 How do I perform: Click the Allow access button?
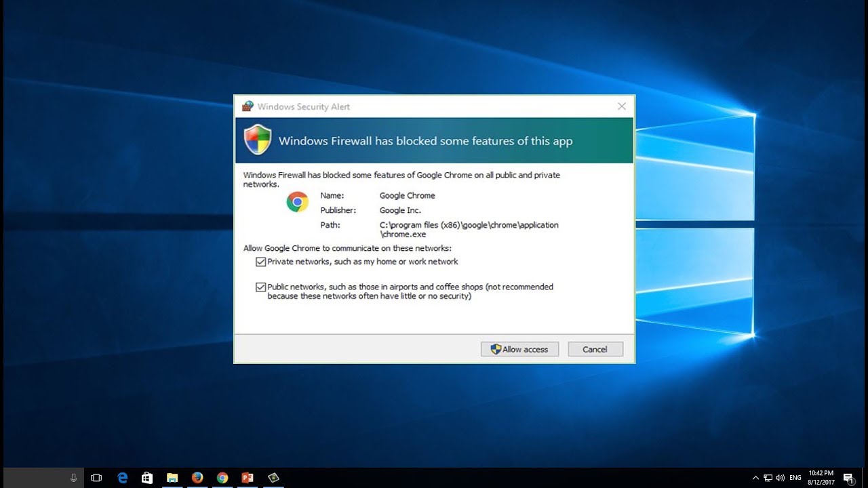(519, 349)
